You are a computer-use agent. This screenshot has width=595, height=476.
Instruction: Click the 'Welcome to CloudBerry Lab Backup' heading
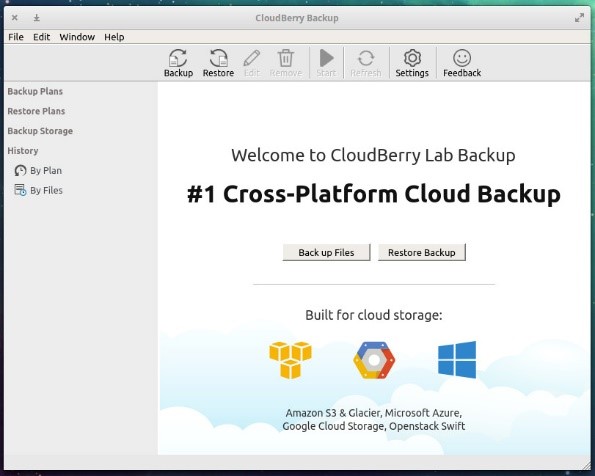[x=373, y=155]
